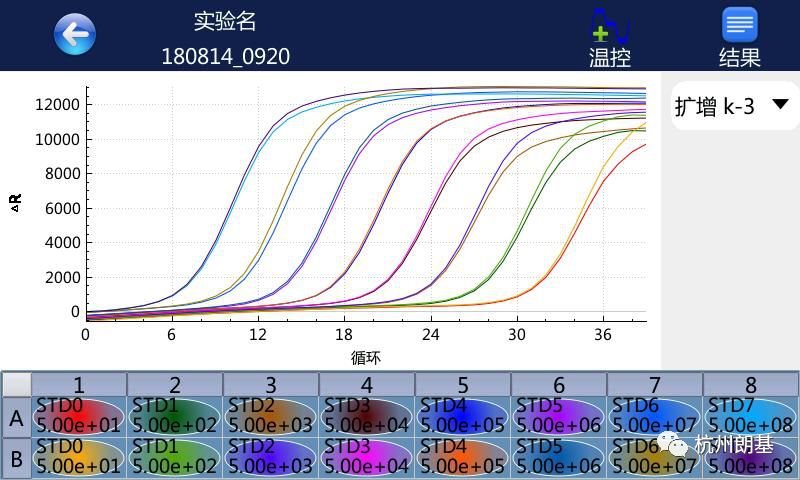The width and height of the screenshot is (800, 480).
Task: Click column 8 header in well table
Action: tap(751, 385)
